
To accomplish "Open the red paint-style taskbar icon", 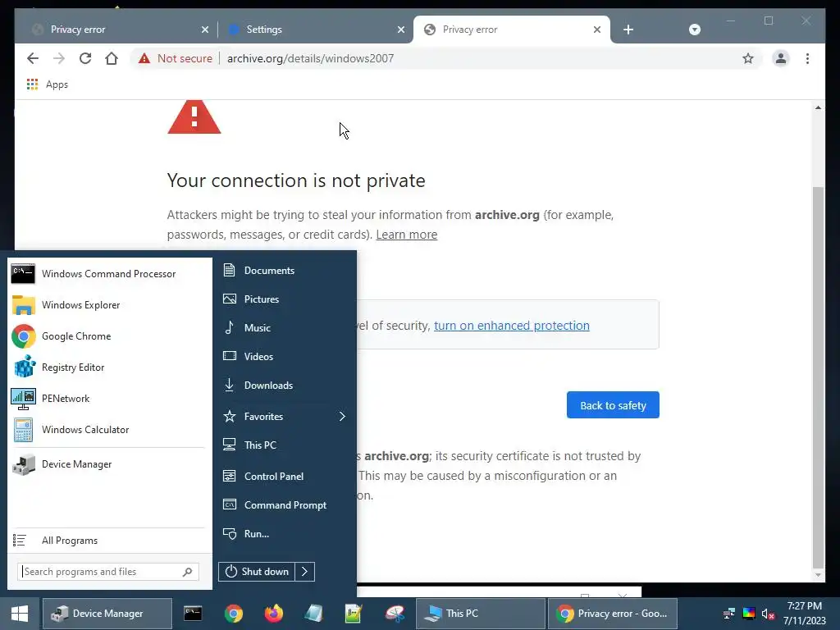I will click(x=395, y=614).
